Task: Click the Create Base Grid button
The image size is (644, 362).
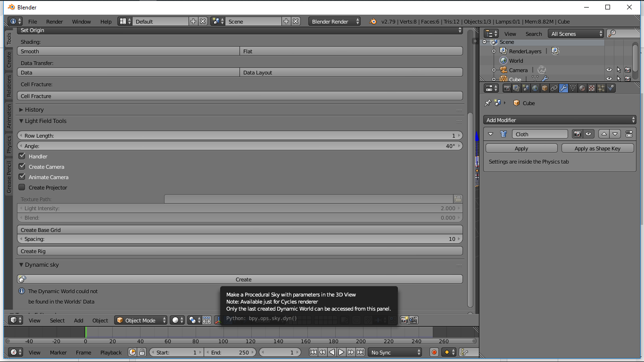Action: click(240, 230)
